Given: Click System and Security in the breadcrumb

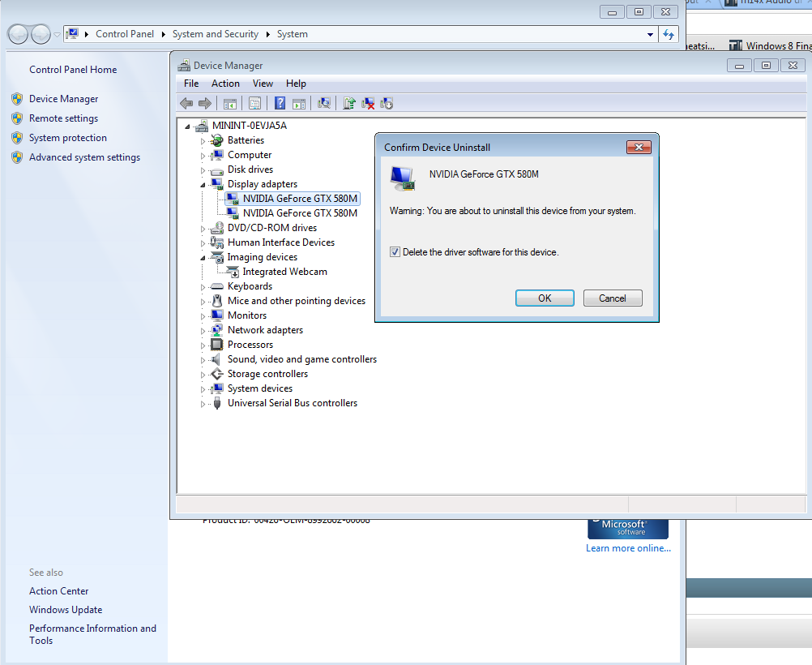Looking at the screenshot, I should tap(216, 34).
